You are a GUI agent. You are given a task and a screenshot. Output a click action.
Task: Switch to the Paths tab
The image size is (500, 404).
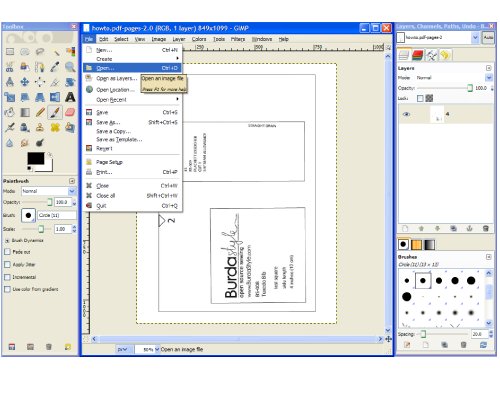pyautogui.click(x=431, y=55)
